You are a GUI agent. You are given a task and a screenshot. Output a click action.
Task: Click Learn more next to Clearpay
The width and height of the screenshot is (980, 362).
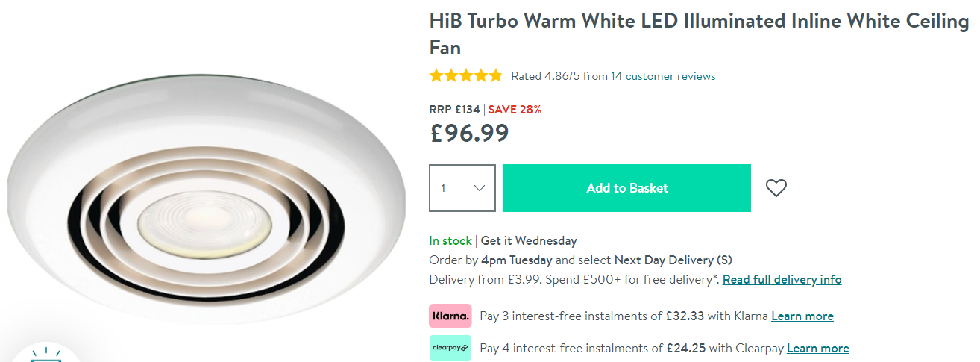(817, 349)
